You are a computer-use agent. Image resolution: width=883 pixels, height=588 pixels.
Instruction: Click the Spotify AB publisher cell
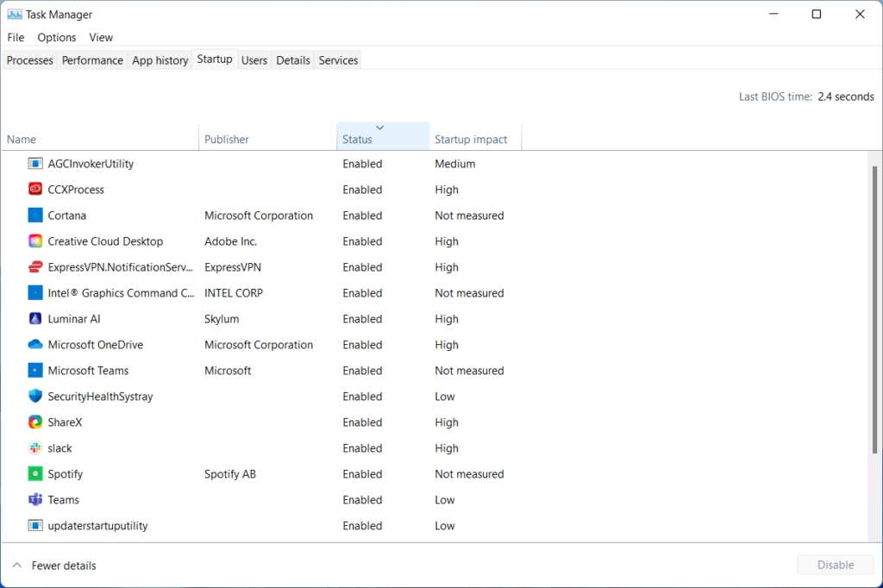click(x=230, y=474)
